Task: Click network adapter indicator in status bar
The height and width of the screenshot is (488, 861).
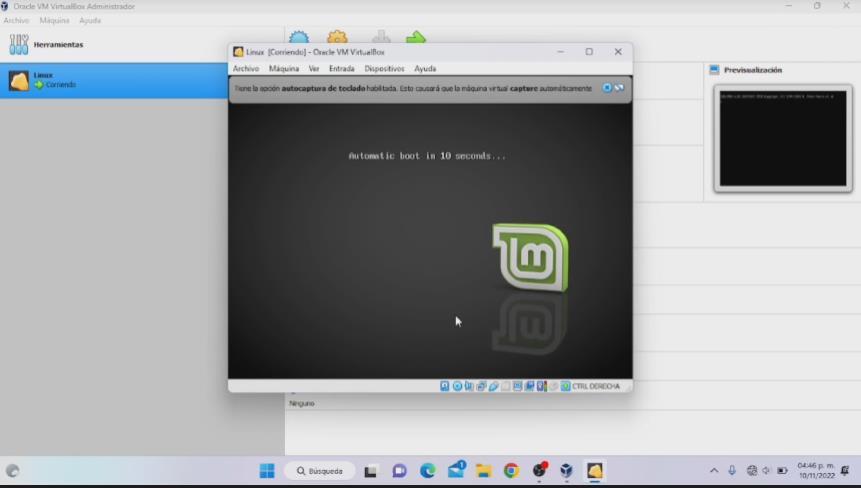Action: [481, 386]
